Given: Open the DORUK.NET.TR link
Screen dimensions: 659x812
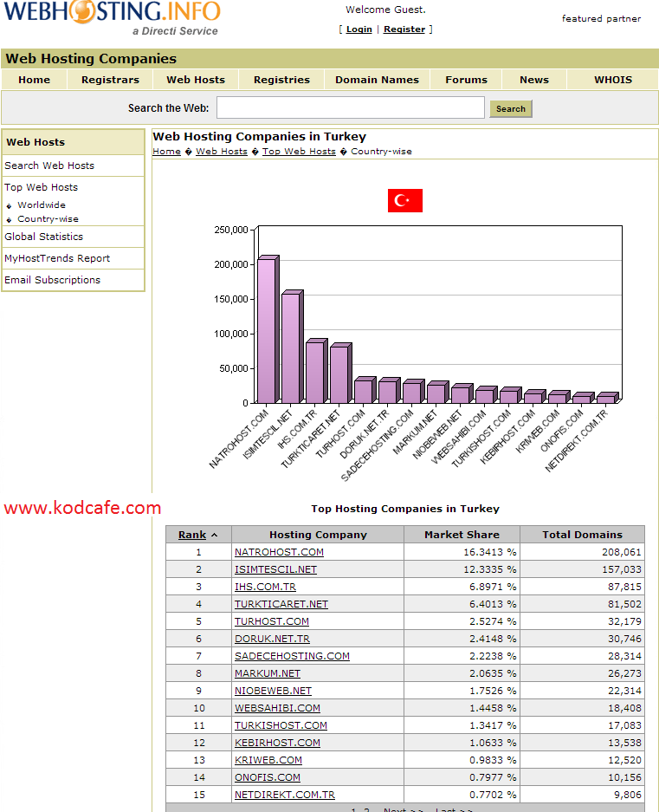Looking at the screenshot, I should (272, 639).
